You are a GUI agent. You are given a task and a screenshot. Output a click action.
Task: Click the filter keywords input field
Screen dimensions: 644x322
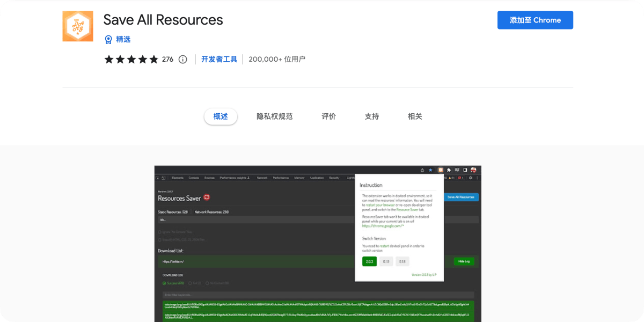pos(318,295)
